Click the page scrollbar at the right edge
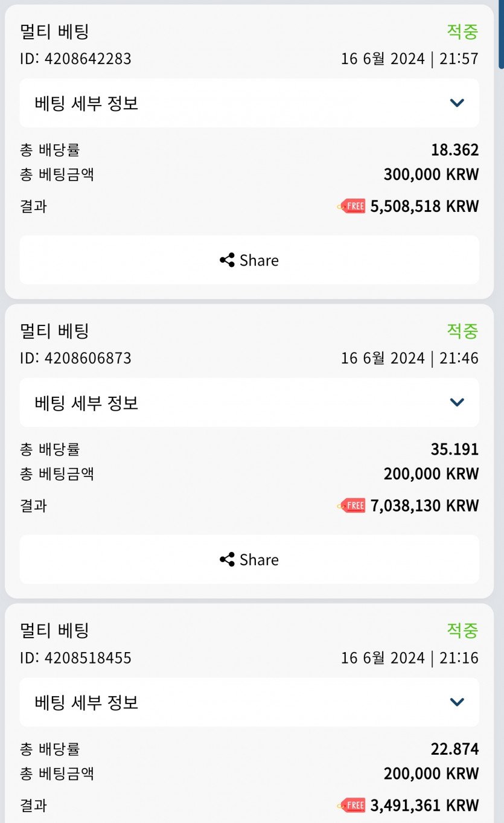The image size is (504, 823). pos(500,35)
